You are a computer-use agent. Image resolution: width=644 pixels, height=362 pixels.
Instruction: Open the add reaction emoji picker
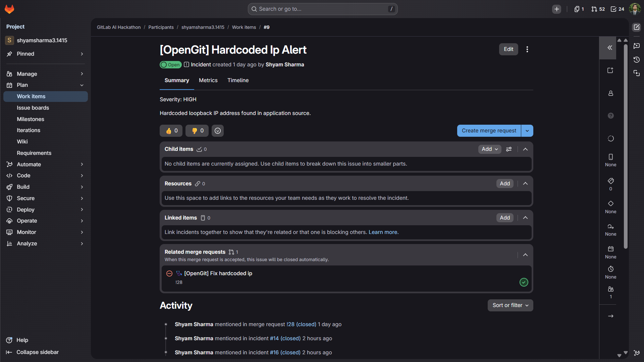218,131
